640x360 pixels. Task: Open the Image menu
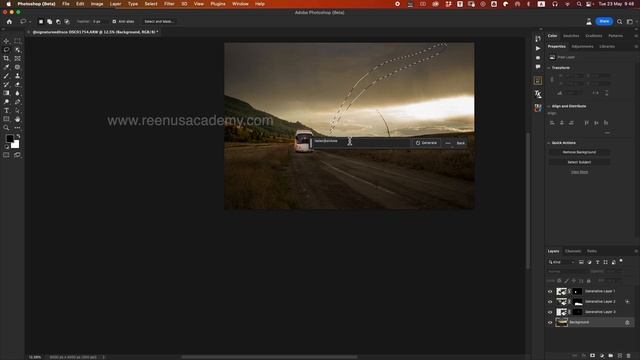click(97, 4)
